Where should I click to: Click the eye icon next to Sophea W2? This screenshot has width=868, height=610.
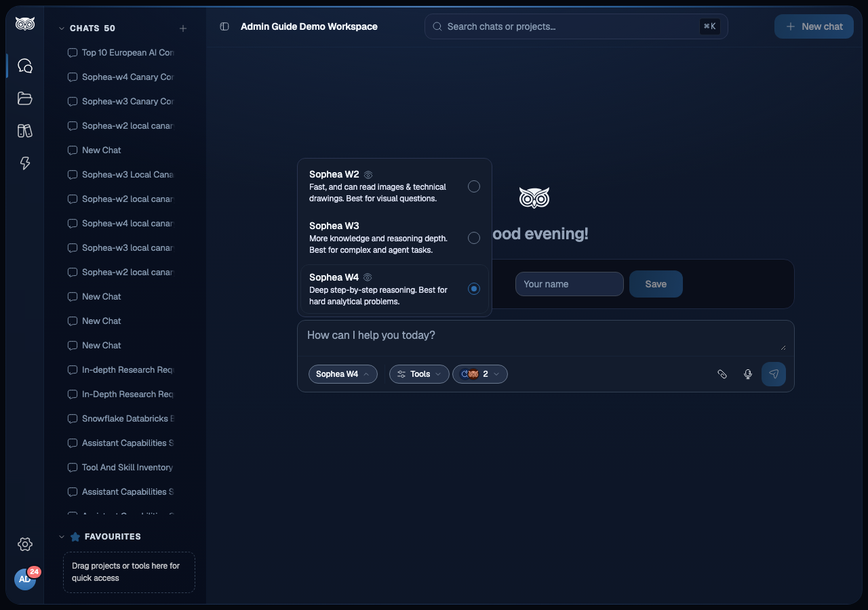coord(368,175)
